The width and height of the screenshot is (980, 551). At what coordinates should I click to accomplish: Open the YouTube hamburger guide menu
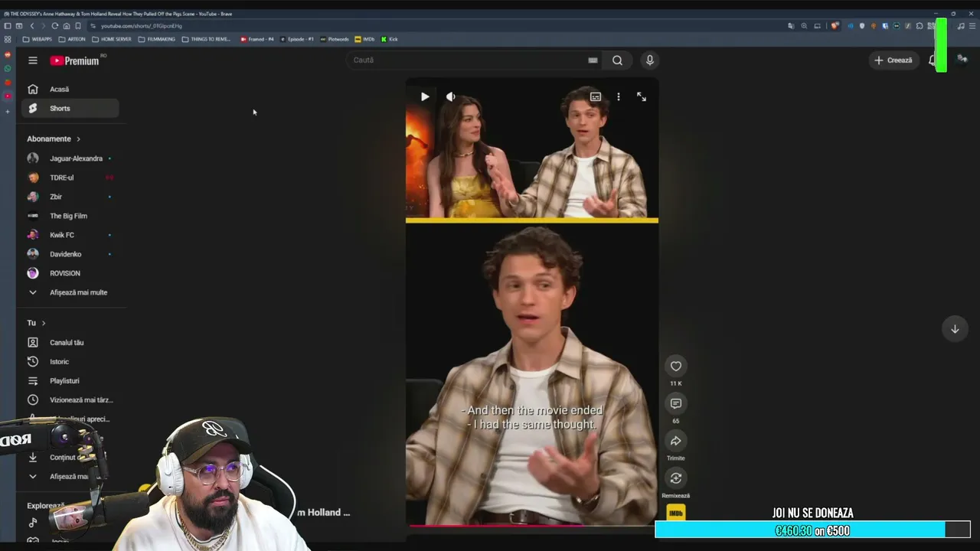[33, 60]
